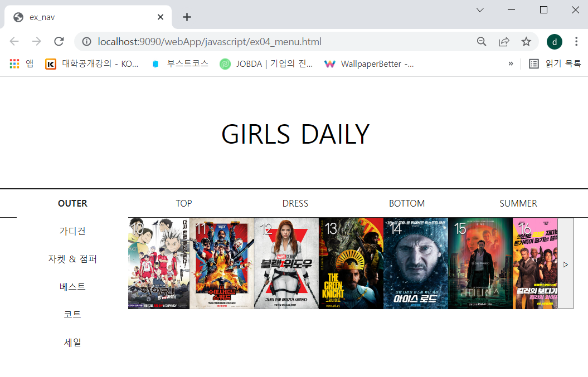Open the Chrome three-dot menu
Viewport: 588px width, 377px height.
[x=576, y=42]
